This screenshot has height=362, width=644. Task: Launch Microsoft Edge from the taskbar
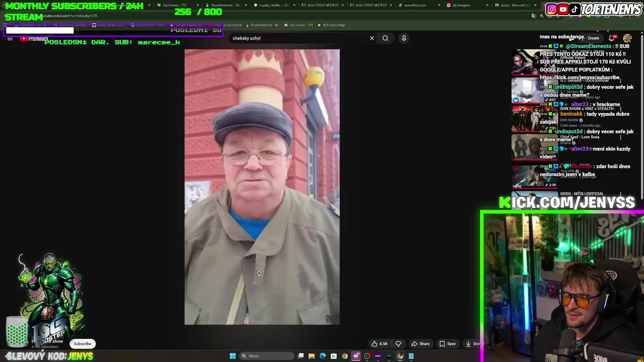[323, 356]
